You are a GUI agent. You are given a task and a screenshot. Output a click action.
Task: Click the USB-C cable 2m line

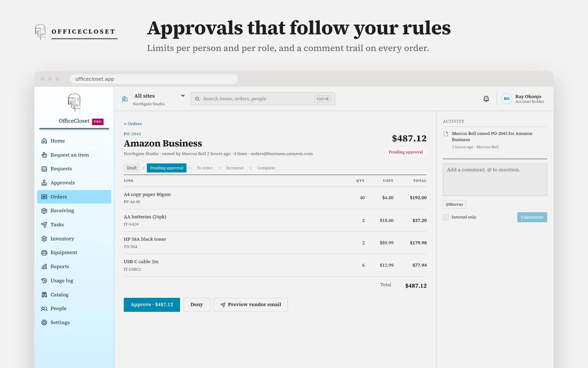click(x=275, y=265)
